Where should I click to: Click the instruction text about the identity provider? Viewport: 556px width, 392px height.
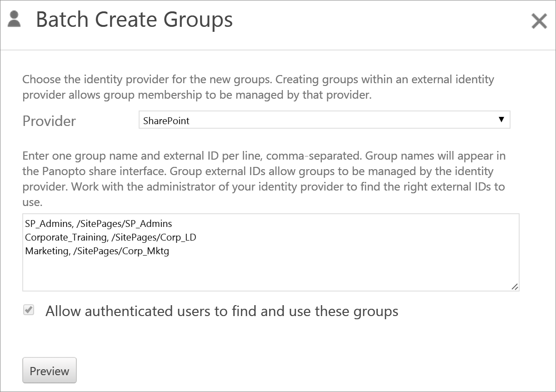click(258, 87)
